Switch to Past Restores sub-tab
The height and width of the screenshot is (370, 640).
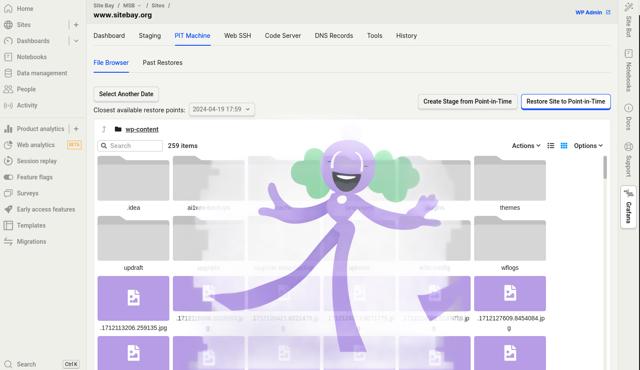[x=162, y=63]
